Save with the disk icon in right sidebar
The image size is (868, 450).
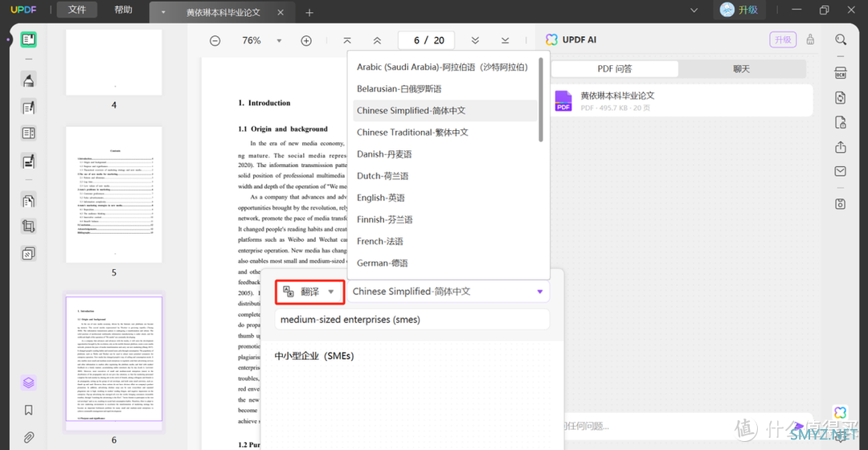[x=841, y=204]
